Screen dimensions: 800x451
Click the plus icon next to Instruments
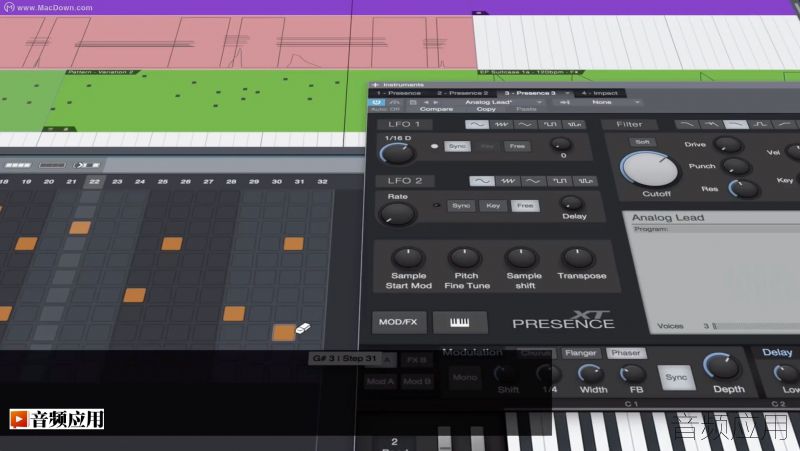pos(375,85)
